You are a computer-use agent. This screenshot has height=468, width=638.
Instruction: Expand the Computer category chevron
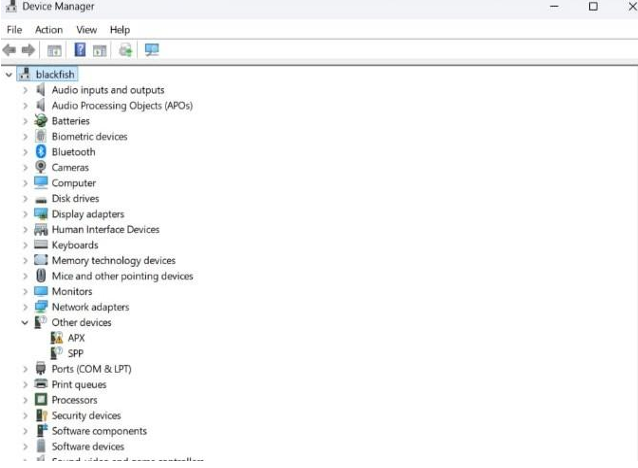click(25, 183)
